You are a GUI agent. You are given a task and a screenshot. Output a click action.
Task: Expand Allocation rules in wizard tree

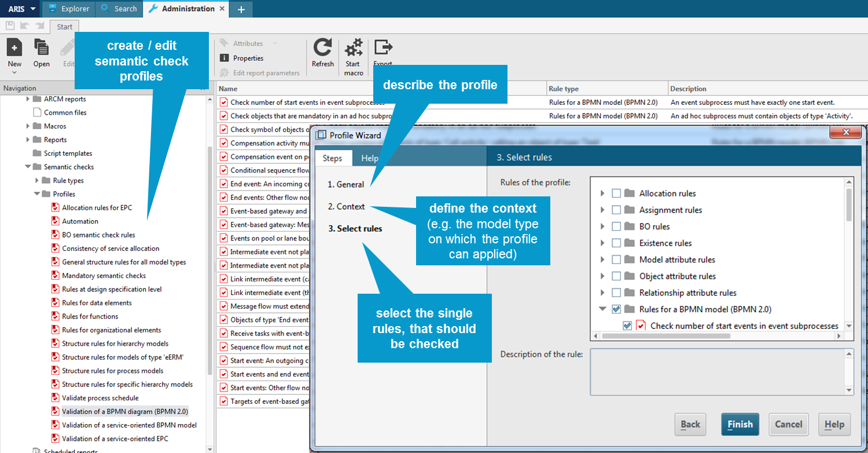602,193
